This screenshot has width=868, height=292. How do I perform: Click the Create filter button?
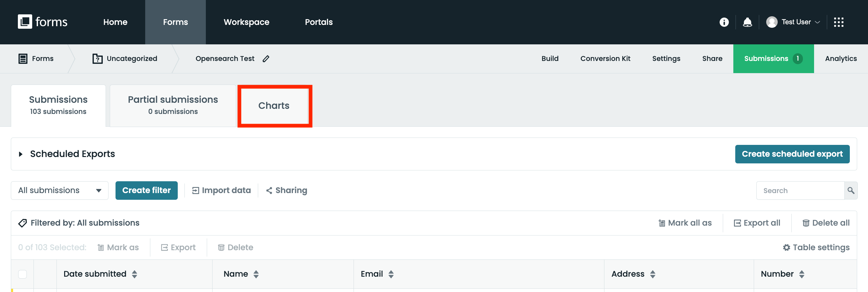(146, 191)
